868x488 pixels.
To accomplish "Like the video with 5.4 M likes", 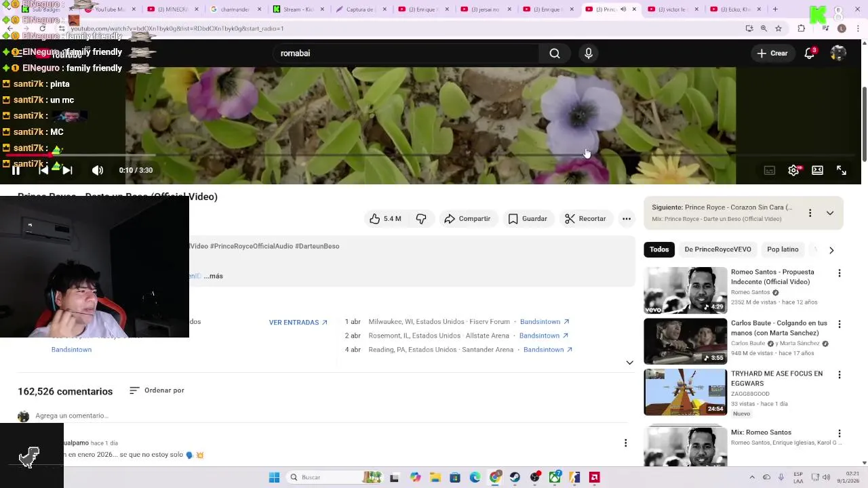I will point(385,219).
